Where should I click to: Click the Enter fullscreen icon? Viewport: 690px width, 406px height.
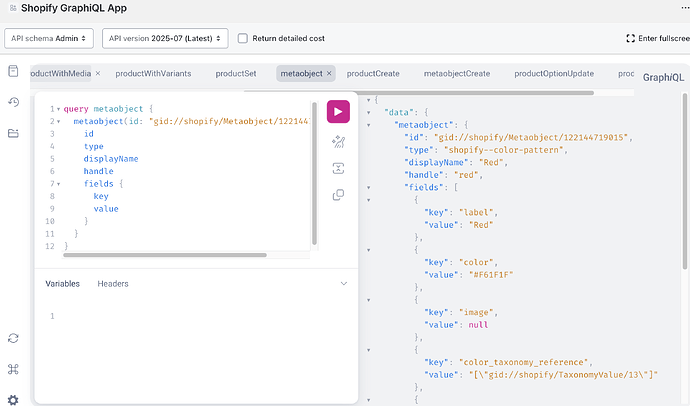pos(631,38)
